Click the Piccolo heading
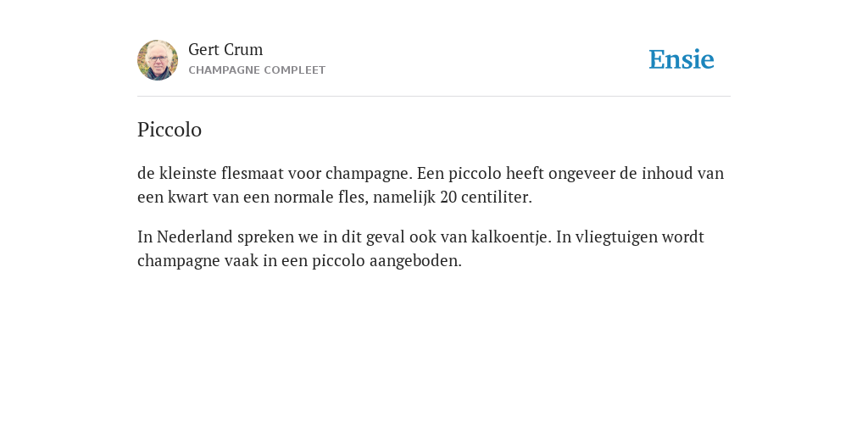 [x=170, y=130]
